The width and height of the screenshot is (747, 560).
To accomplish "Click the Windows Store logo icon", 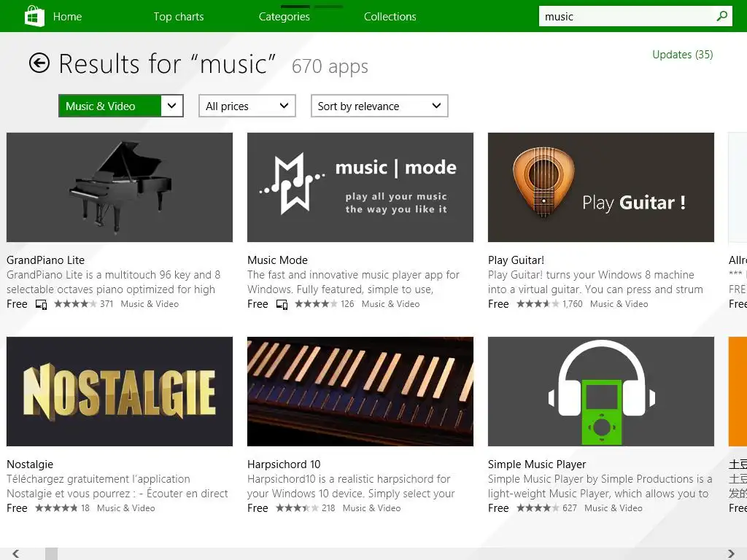I will tap(34, 16).
